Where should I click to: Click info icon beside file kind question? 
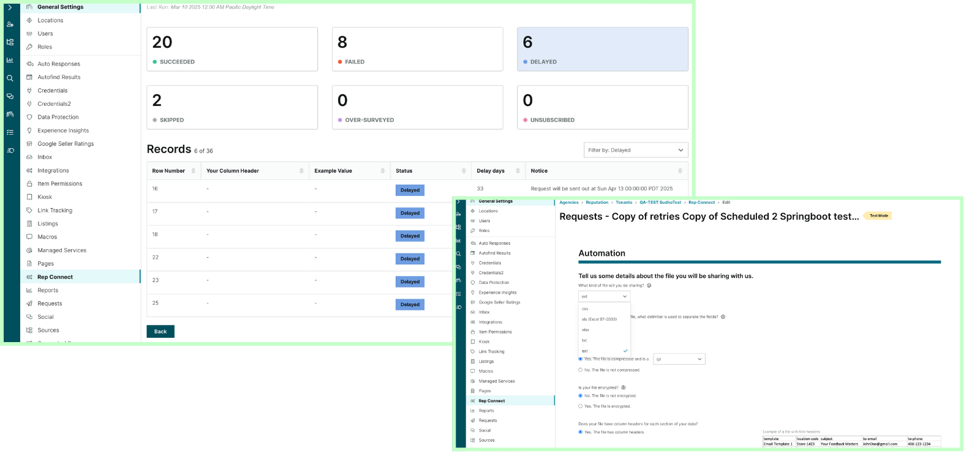point(649,286)
